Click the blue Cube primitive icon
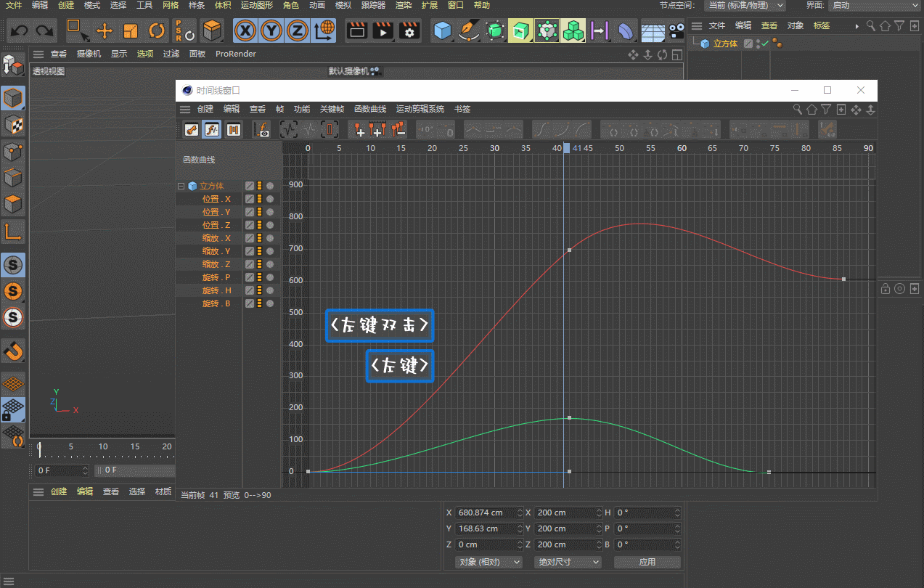The height and width of the screenshot is (588, 924). click(x=442, y=30)
